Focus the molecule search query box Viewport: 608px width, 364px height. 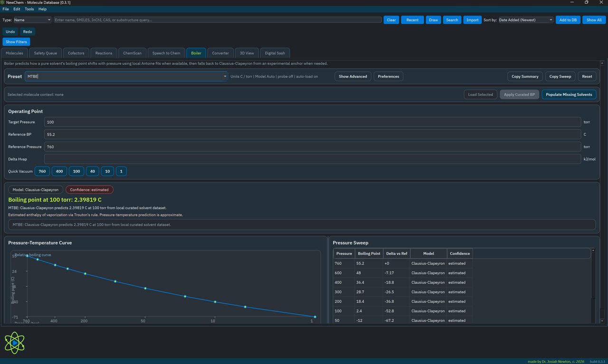pos(218,20)
